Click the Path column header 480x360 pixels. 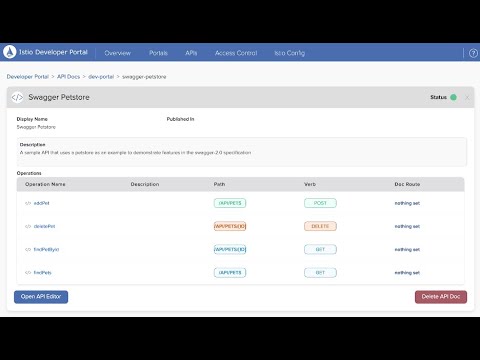click(x=219, y=184)
